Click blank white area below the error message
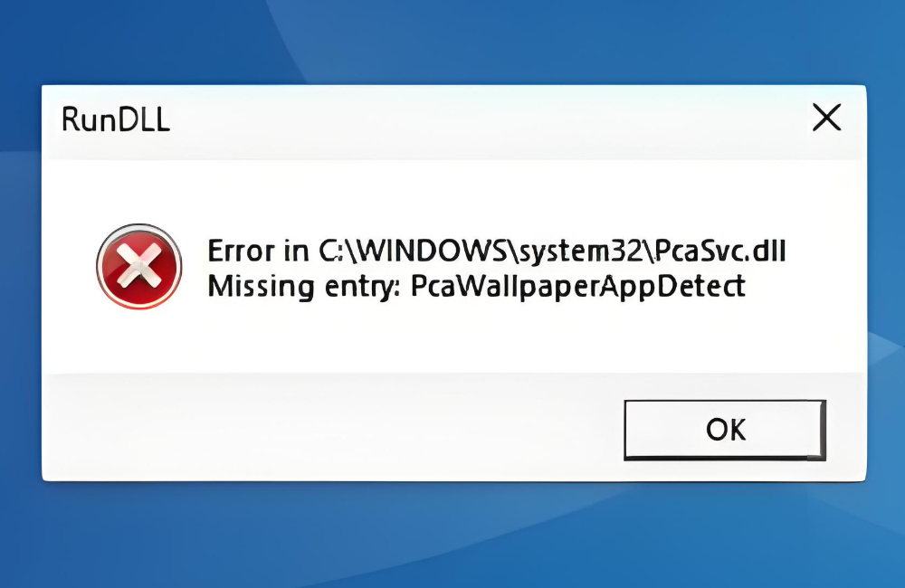The height and width of the screenshot is (588, 905). (462, 340)
